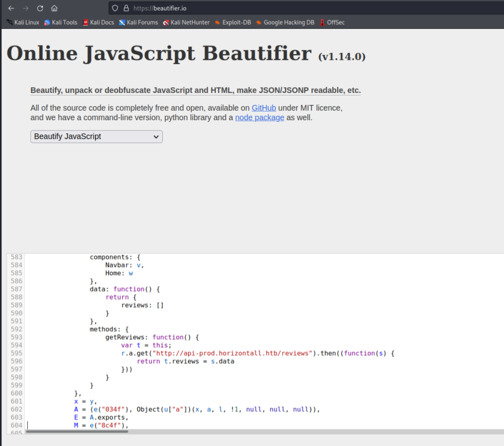The image size is (504, 446).
Task: Click the code editor horizontal scrollbar
Action: pos(77,431)
